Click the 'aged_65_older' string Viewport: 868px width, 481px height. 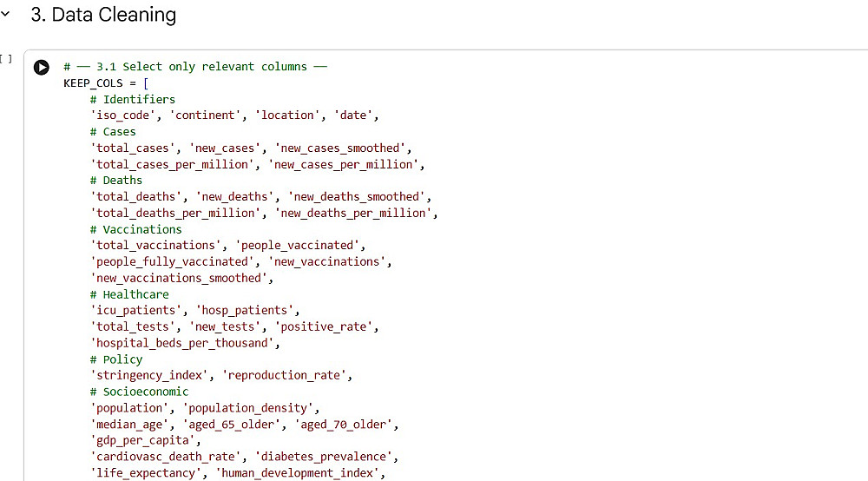[232, 425]
